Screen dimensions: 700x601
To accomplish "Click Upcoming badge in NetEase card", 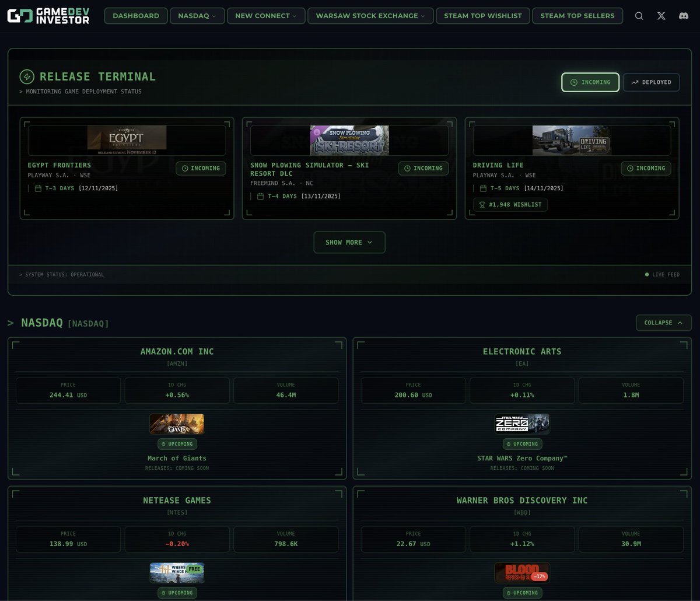I will (x=177, y=593).
